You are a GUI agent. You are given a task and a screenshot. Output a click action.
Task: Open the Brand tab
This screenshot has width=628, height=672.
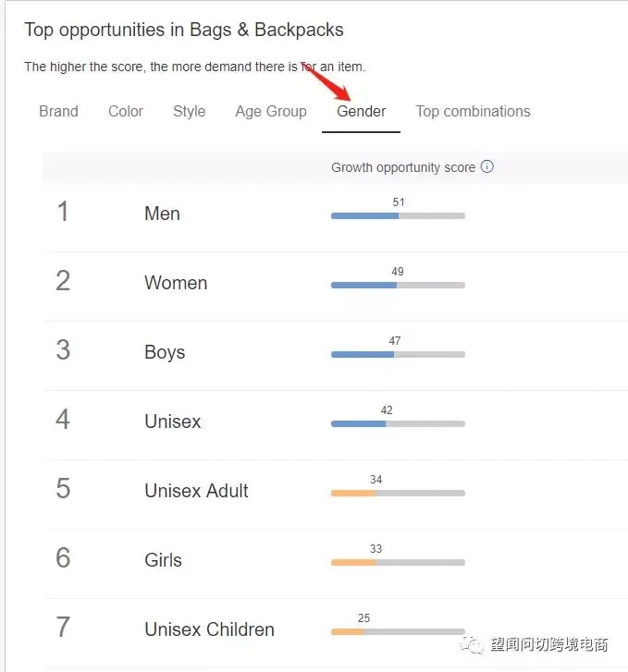click(x=59, y=112)
